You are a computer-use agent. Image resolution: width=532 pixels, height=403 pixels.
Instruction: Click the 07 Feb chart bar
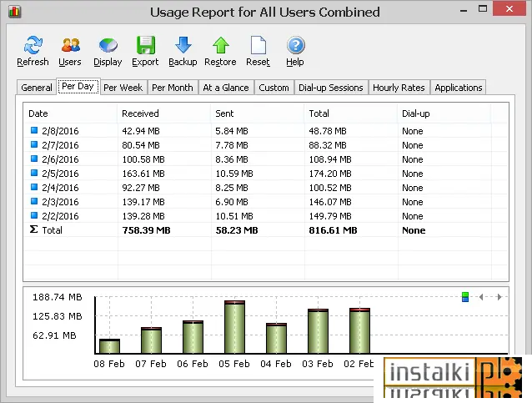point(151,340)
